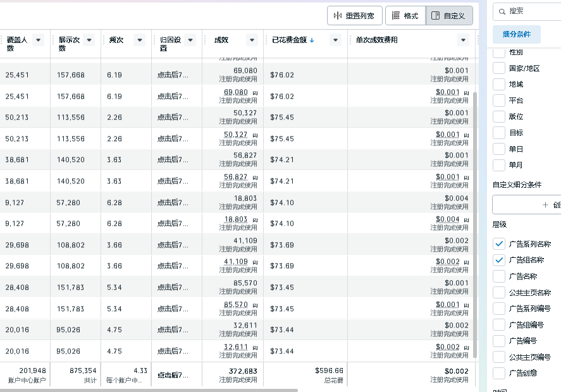Click the sort arrow icon beside 已花费金额

pyautogui.click(x=312, y=40)
